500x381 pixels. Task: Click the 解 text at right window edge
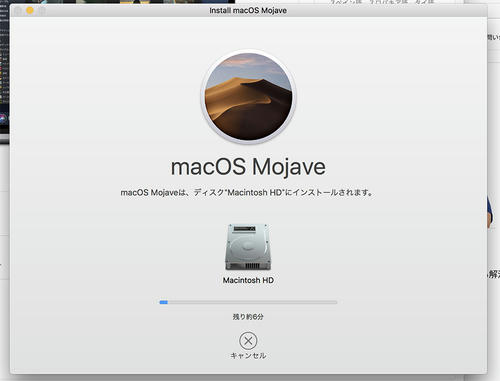[494, 274]
